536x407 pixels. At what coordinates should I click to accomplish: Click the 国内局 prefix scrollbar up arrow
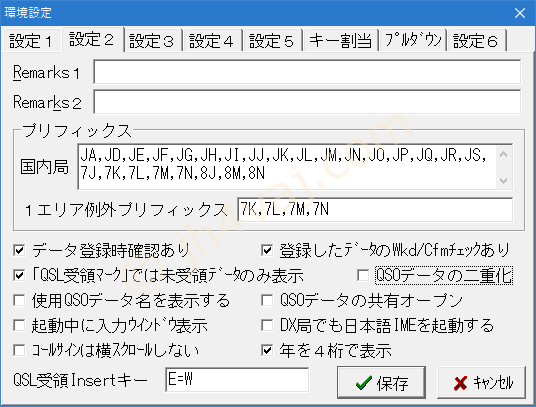[x=503, y=154]
